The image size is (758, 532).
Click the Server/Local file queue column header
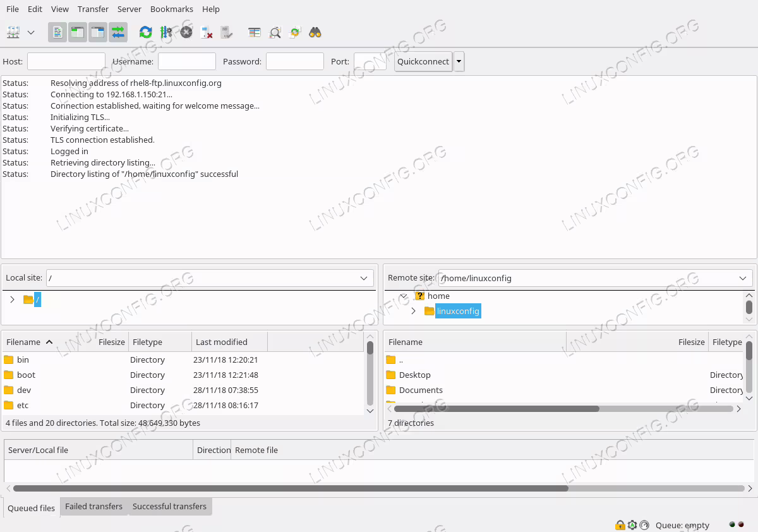click(x=99, y=450)
